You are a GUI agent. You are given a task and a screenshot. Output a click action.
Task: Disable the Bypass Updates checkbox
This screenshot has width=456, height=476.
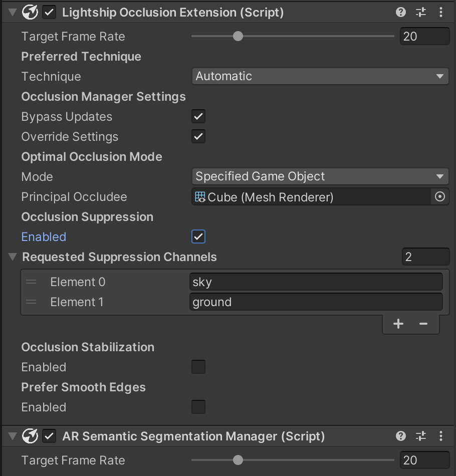point(198,116)
